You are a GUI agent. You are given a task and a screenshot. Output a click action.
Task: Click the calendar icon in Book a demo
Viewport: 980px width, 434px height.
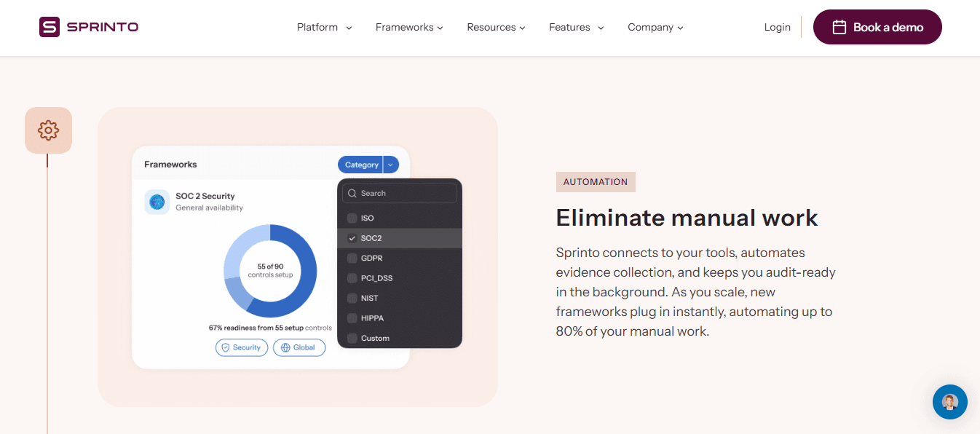(839, 27)
